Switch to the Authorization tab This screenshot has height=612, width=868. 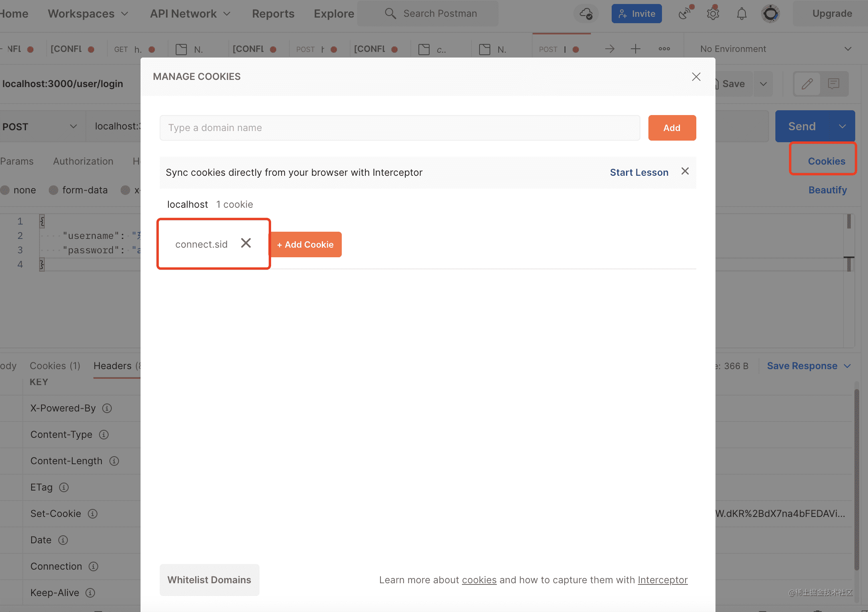tap(83, 161)
